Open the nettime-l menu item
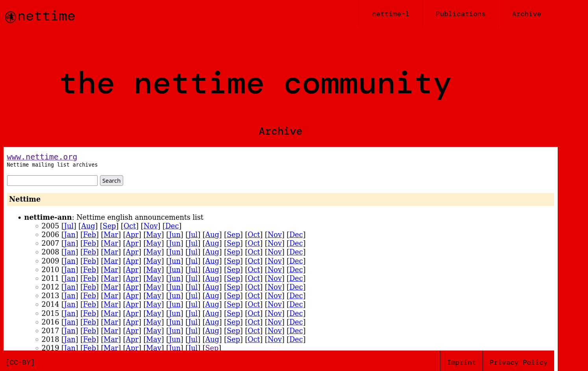The height and width of the screenshot is (371, 588). pyautogui.click(x=390, y=14)
